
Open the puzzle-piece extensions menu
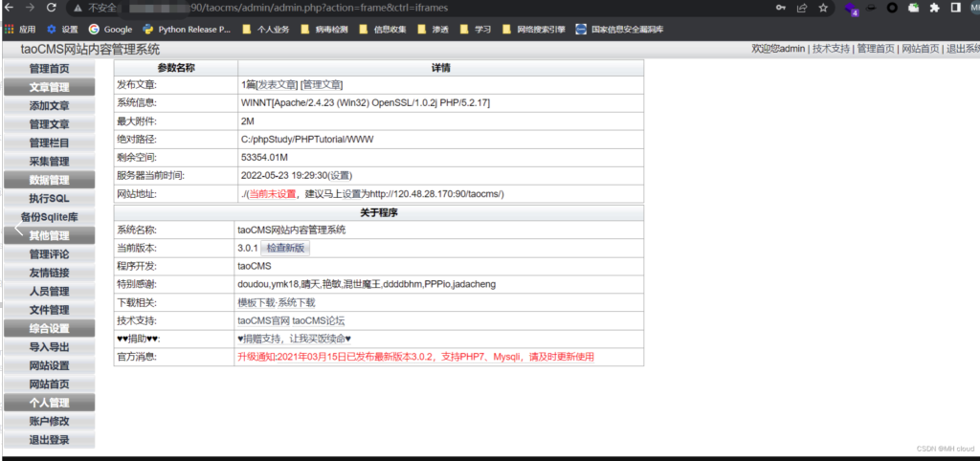935,8
